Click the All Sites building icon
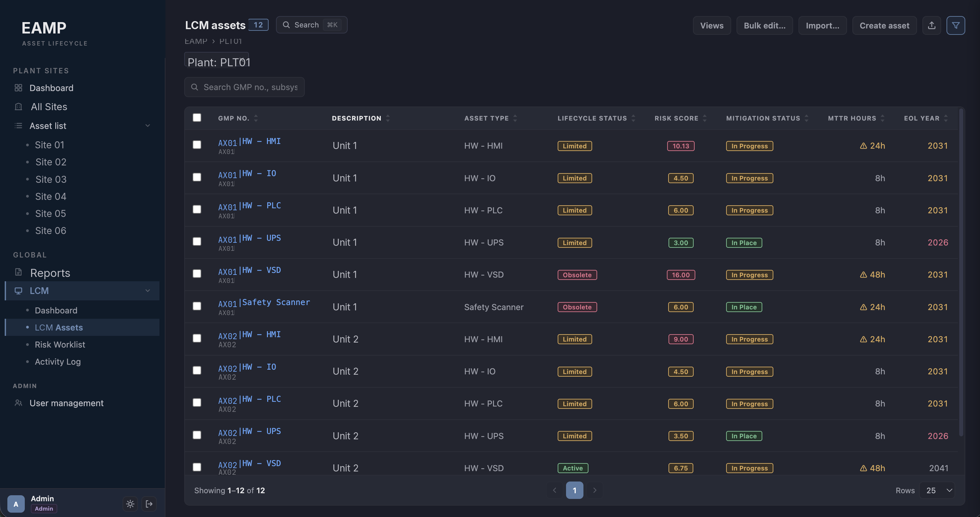The width and height of the screenshot is (980, 517). tap(18, 106)
